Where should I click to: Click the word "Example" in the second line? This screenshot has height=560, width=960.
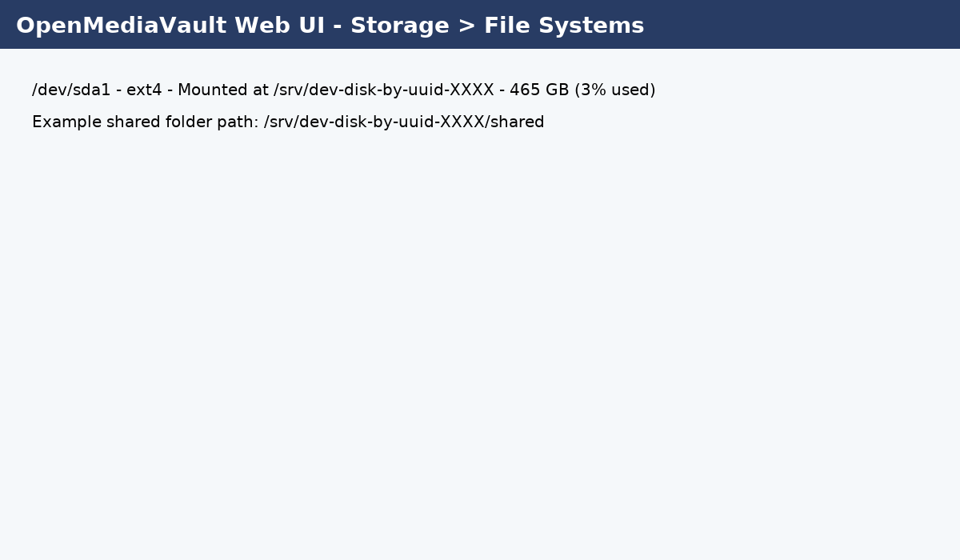point(65,122)
